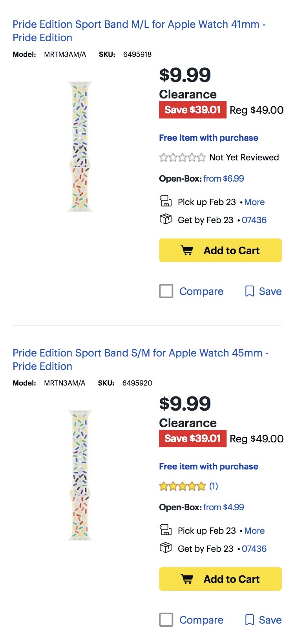Viewport: 294px width, 644px height.
Task: Open the second Free item with purchase offer
Action: (x=208, y=467)
